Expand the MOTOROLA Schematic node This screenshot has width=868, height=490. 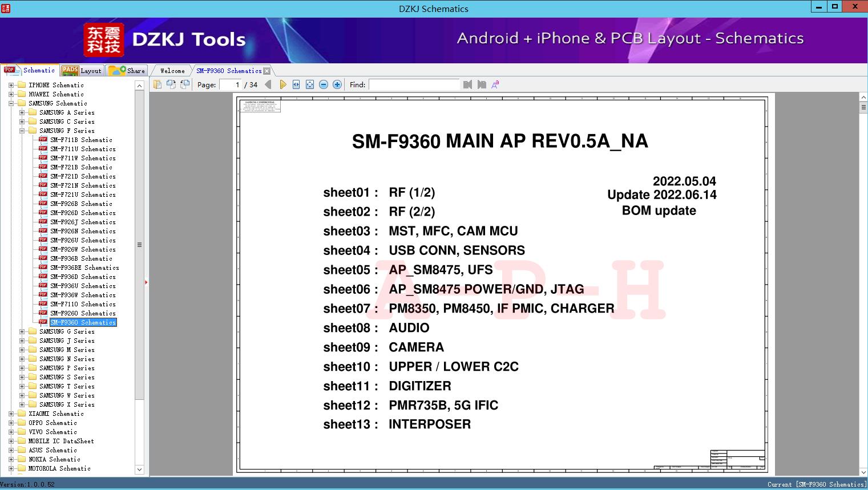pos(11,468)
